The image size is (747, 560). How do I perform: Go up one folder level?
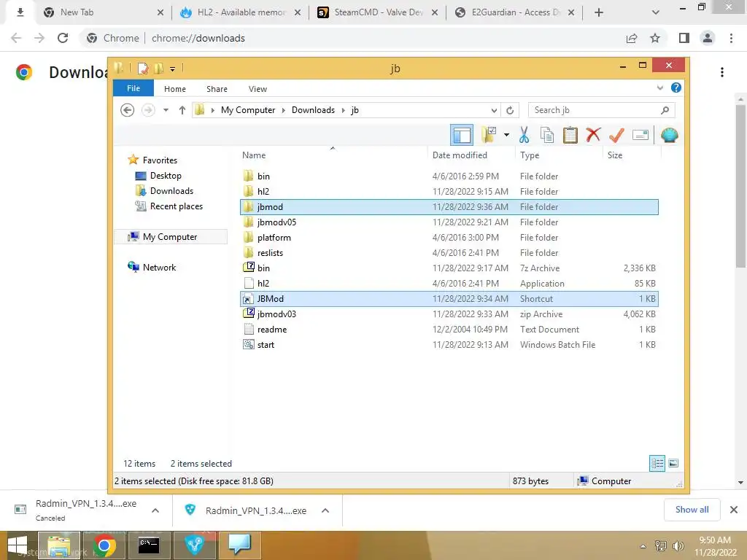(182, 110)
